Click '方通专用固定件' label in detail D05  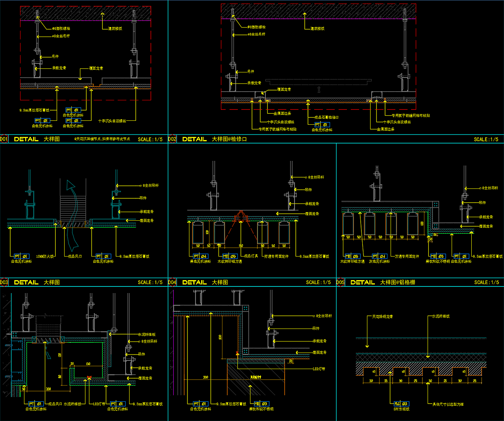[407, 256]
